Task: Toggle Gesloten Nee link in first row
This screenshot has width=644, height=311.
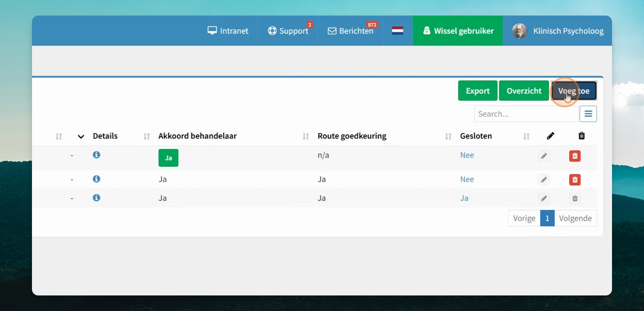Action: pyautogui.click(x=467, y=155)
